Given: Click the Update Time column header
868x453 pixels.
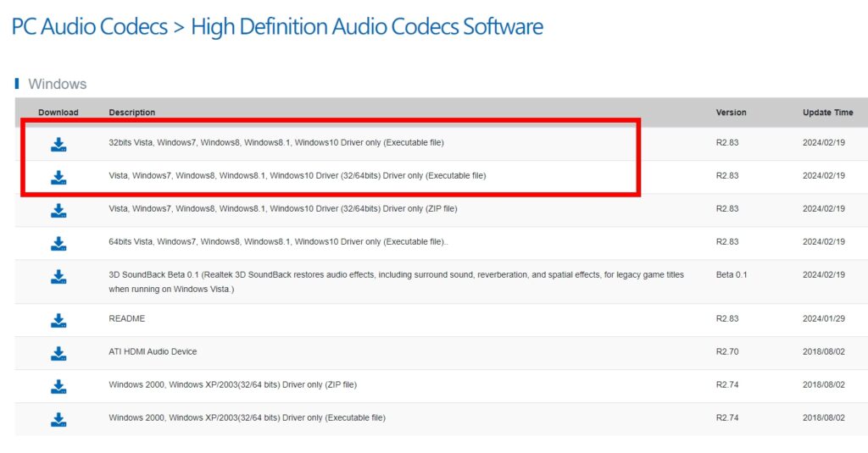Looking at the screenshot, I should [x=827, y=113].
